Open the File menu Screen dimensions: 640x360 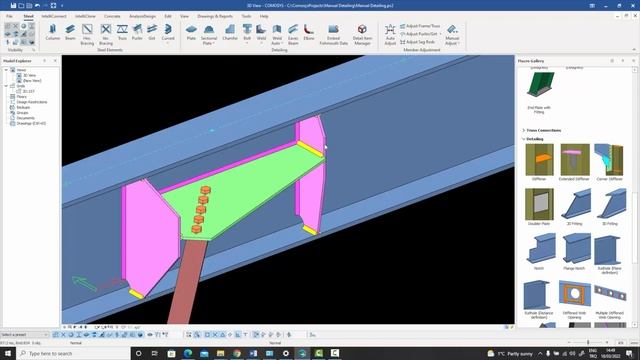pos(9,16)
